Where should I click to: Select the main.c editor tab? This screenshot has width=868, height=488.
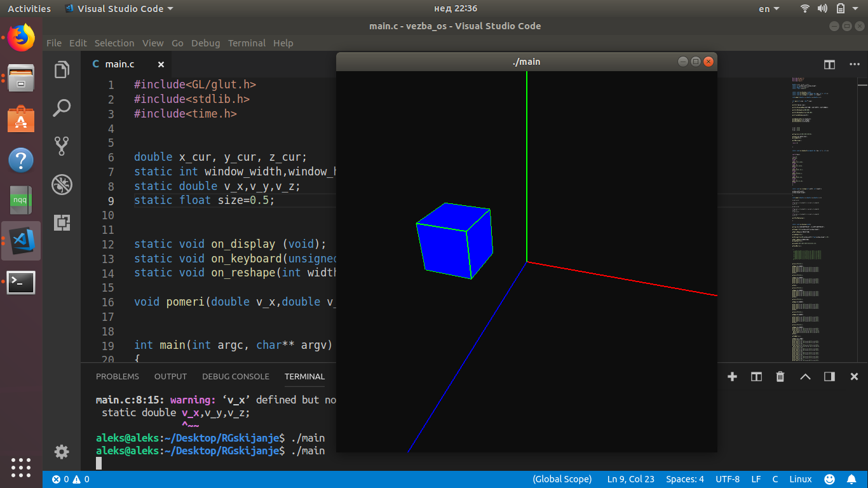tap(126, 64)
